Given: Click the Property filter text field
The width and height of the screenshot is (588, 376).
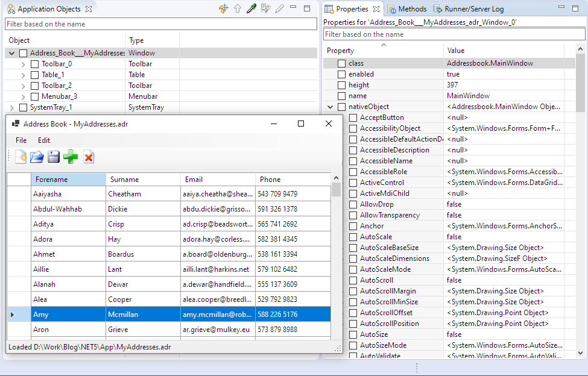Looking at the screenshot, I should point(454,34).
